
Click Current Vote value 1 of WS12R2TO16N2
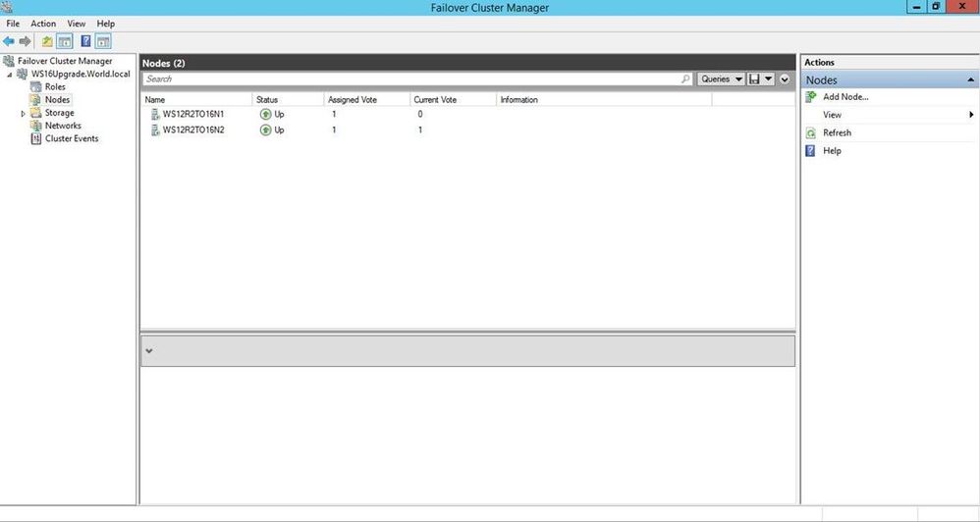click(x=420, y=130)
